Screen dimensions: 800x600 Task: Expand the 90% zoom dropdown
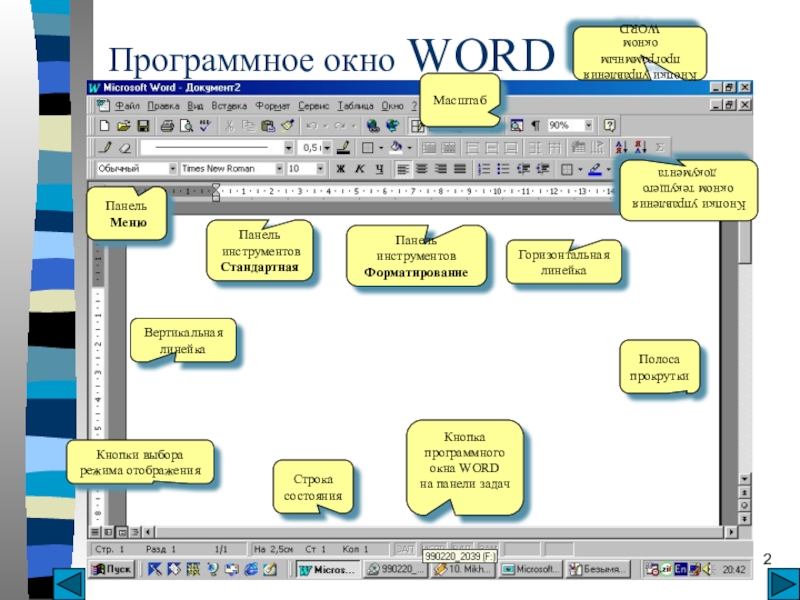[x=588, y=126]
